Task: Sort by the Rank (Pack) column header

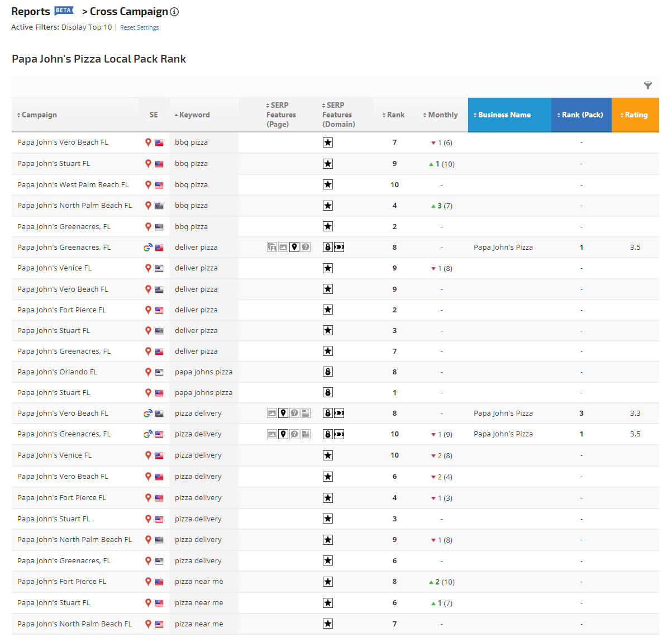Action: pyautogui.click(x=582, y=115)
